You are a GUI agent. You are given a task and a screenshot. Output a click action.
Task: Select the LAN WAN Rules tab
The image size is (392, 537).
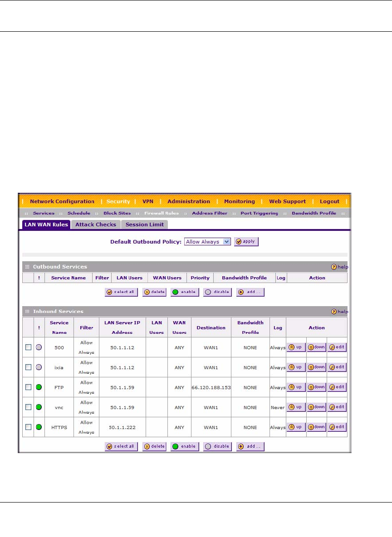click(x=46, y=225)
